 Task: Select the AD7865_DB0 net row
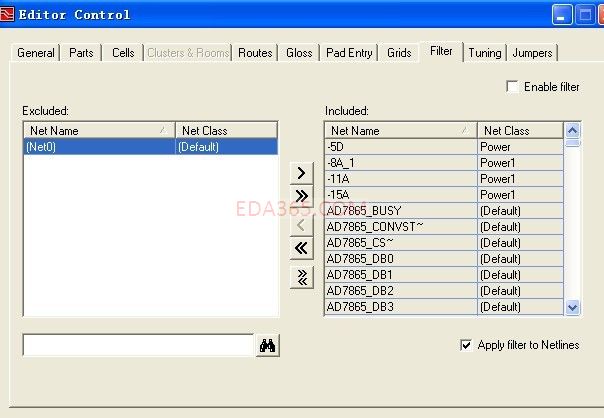pos(444,259)
